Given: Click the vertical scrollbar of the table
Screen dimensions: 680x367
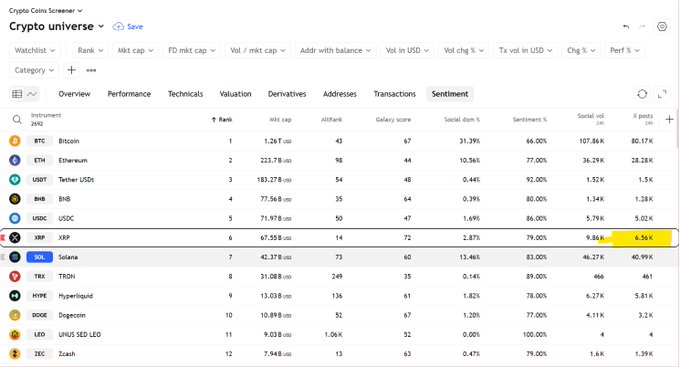Looking at the screenshot, I should 677,128.
